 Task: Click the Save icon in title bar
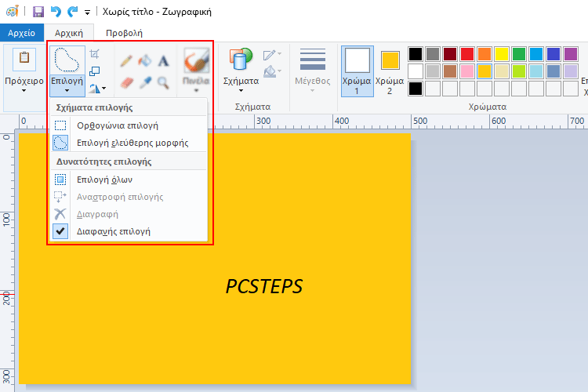pos(38,12)
